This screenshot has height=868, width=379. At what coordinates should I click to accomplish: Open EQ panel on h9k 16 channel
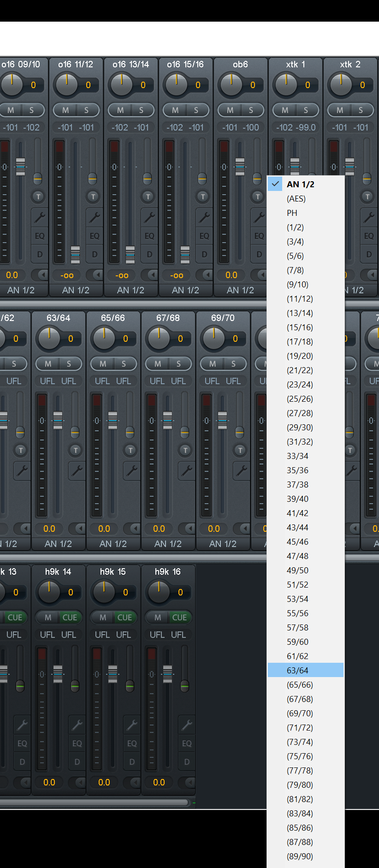coord(186,743)
